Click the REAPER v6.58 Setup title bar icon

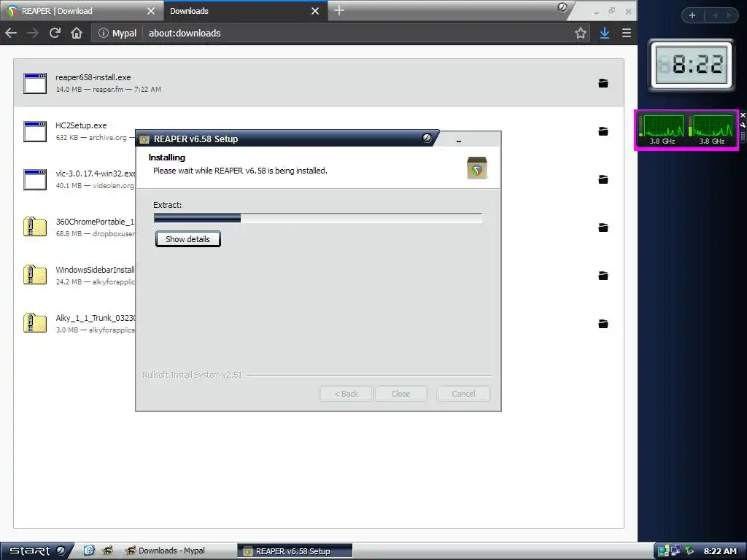point(144,139)
